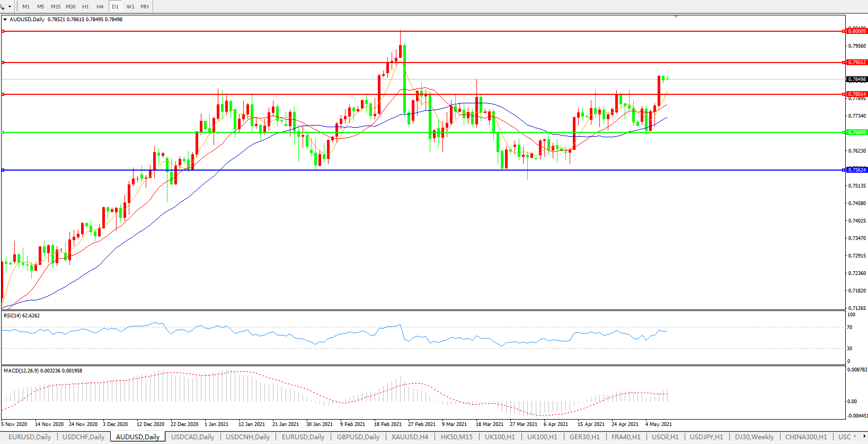
Task: Click the gray chart shift triangle marker
Action: point(676,17)
